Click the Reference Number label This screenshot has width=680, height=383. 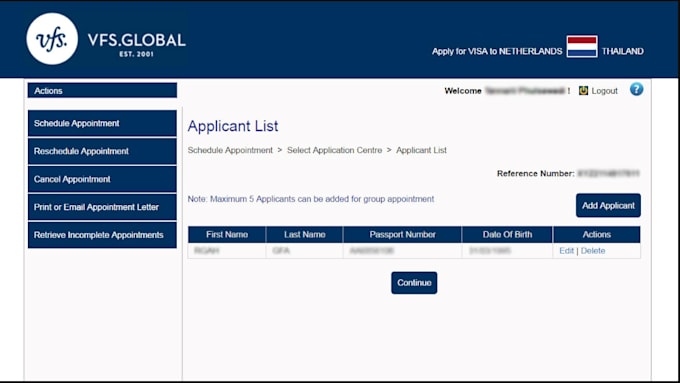pos(536,173)
